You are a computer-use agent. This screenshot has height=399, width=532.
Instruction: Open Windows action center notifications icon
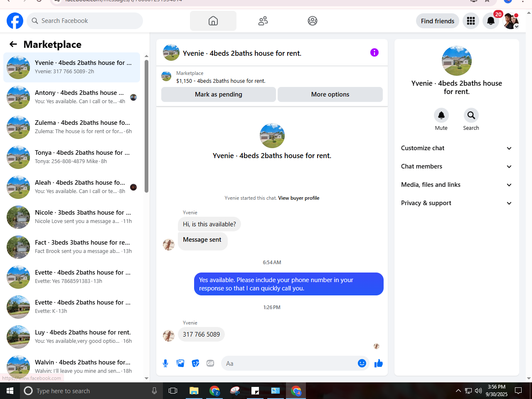click(518, 391)
